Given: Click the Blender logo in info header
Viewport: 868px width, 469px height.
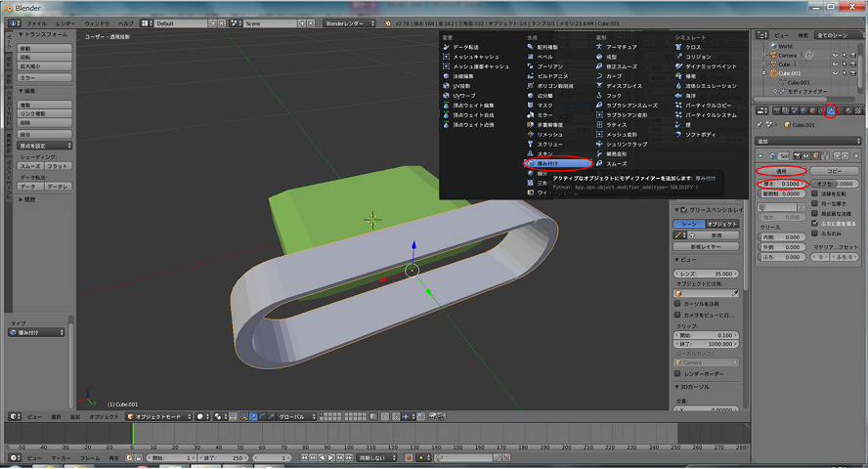Looking at the screenshot, I should pyautogui.click(x=12, y=22).
